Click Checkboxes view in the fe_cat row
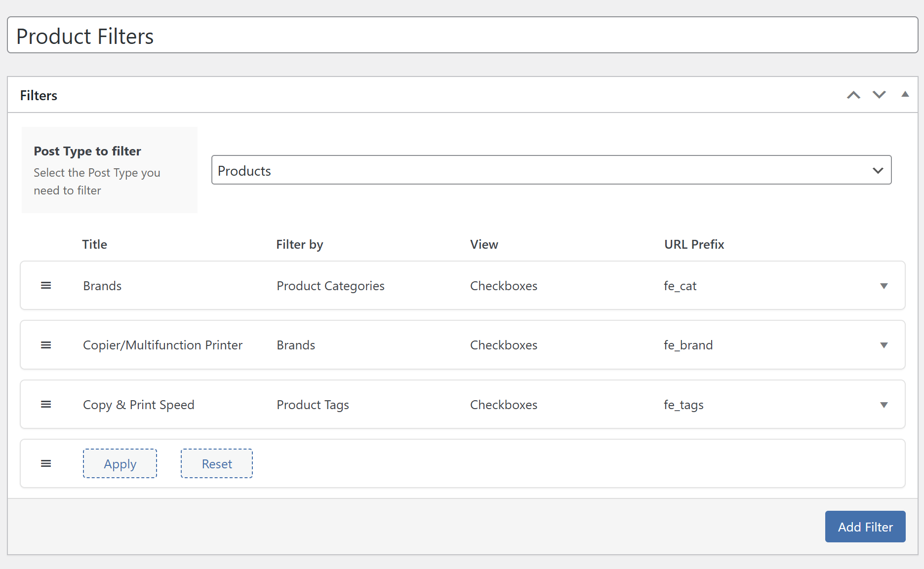Screen dimensions: 924x569 (504, 286)
